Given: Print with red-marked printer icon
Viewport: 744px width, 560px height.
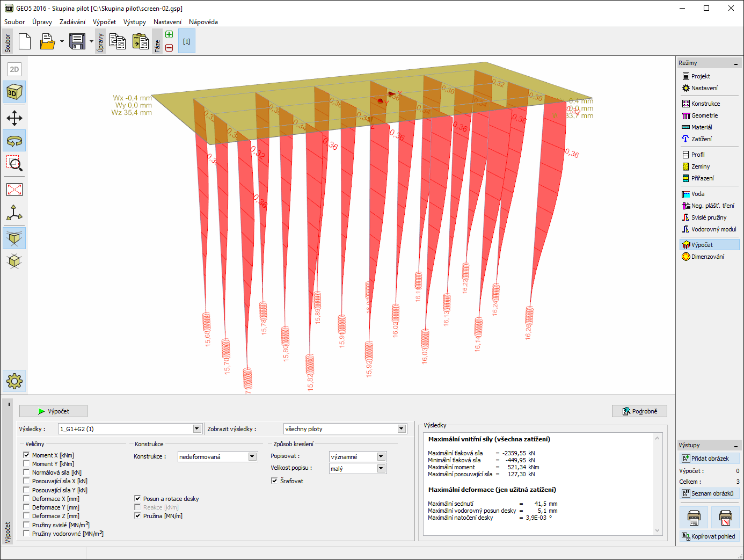Looking at the screenshot, I should click(x=726, y=518).
